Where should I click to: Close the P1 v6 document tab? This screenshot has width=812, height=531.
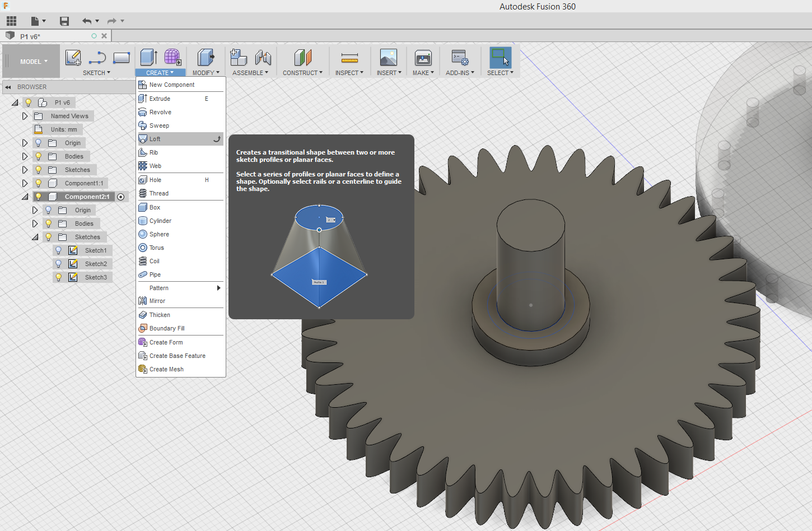click(x=104, y=36)
